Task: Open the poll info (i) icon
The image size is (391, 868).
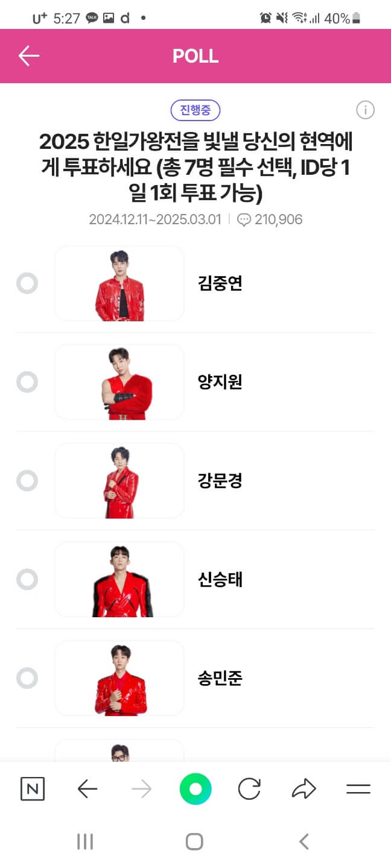Action: click(364, 110)
